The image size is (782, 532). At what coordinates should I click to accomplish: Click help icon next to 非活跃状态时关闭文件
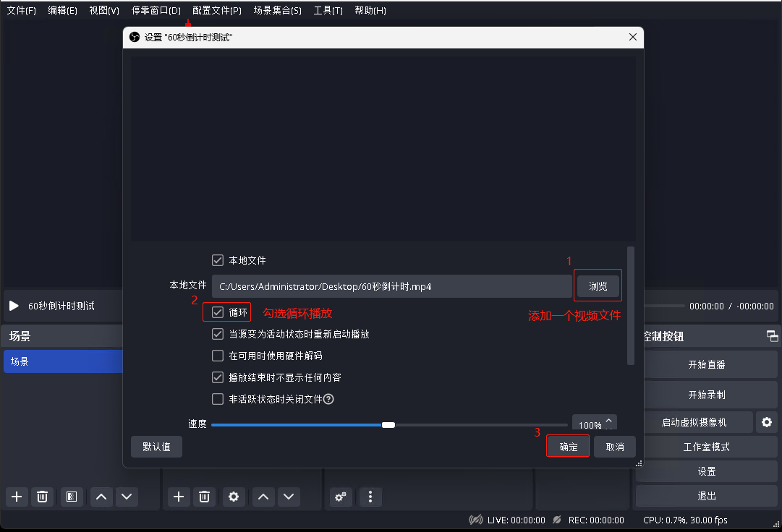coord(328,399)
